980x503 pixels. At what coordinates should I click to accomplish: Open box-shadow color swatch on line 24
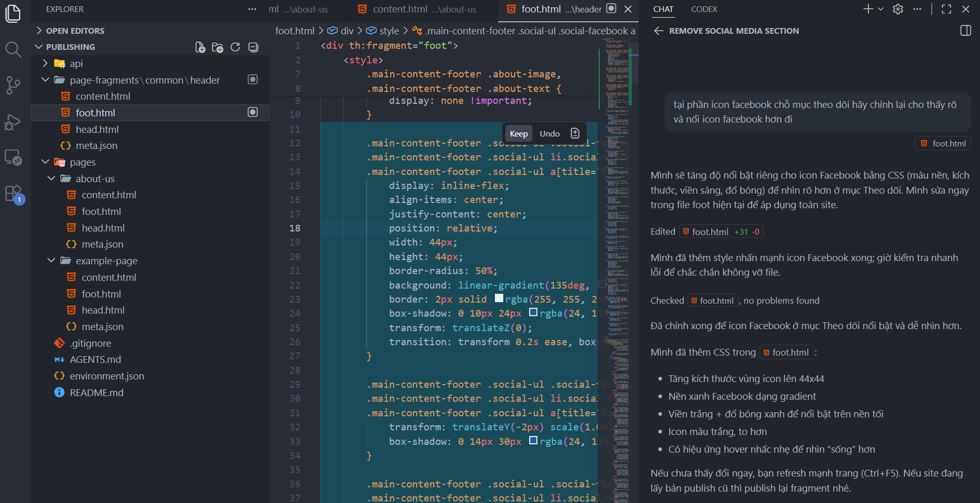point(533,312)
